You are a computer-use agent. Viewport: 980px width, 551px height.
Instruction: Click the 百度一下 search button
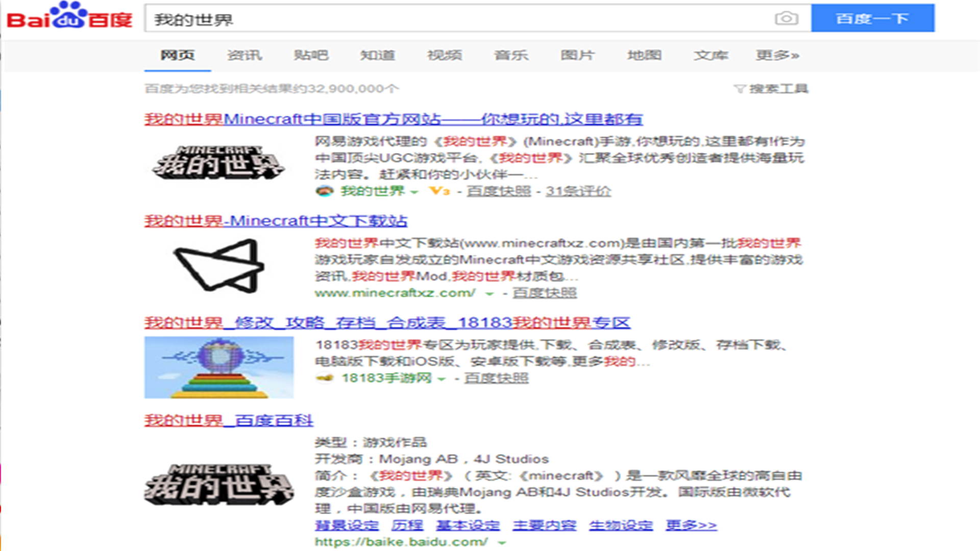(x=873, y=19)
